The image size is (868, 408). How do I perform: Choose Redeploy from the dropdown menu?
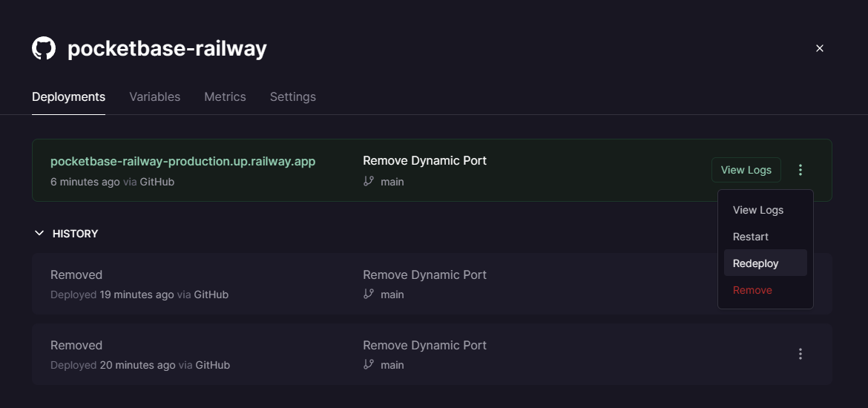tap(765, 263)
